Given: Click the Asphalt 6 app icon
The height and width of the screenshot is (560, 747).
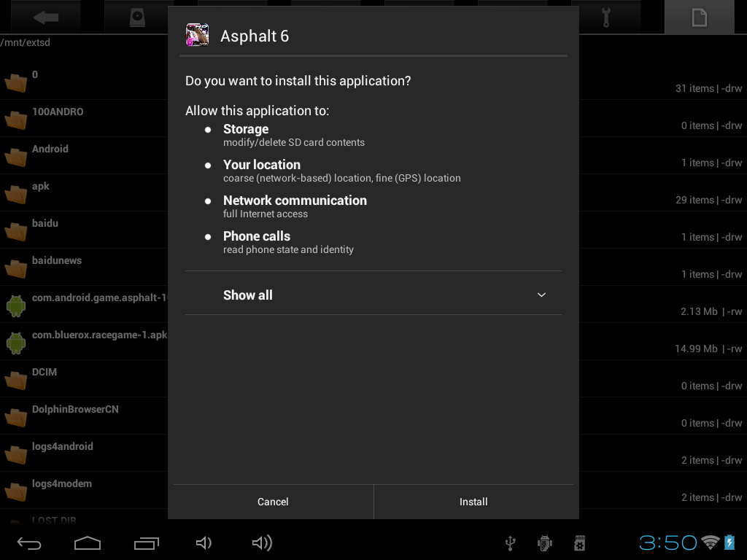Looking at the screenshot, I should 197,35.
